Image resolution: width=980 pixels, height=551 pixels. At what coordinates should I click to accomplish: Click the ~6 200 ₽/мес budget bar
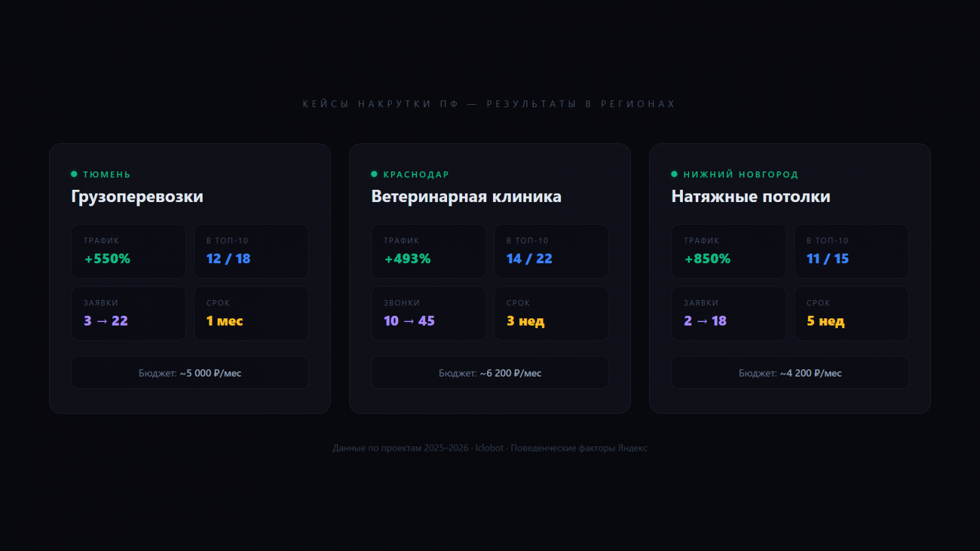(490, 373)
